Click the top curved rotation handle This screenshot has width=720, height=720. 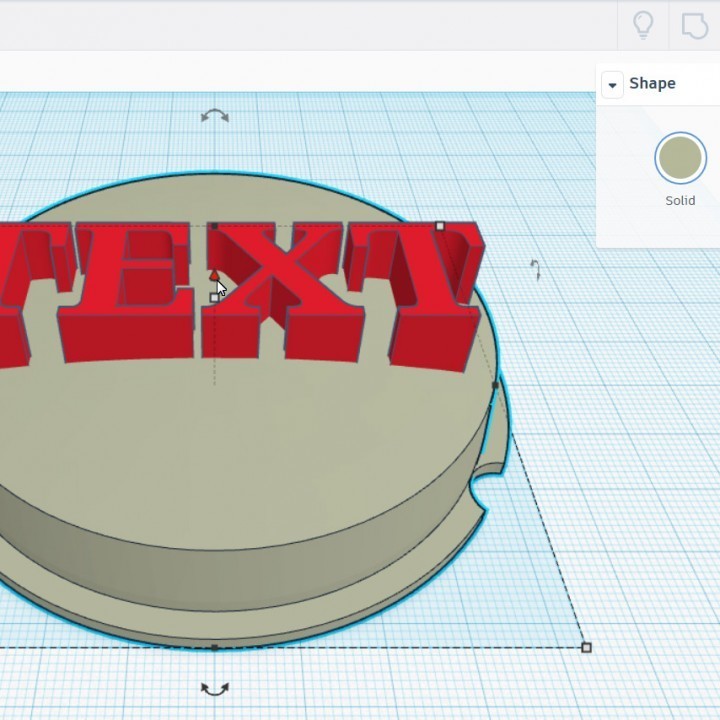(x=214, y=117)
